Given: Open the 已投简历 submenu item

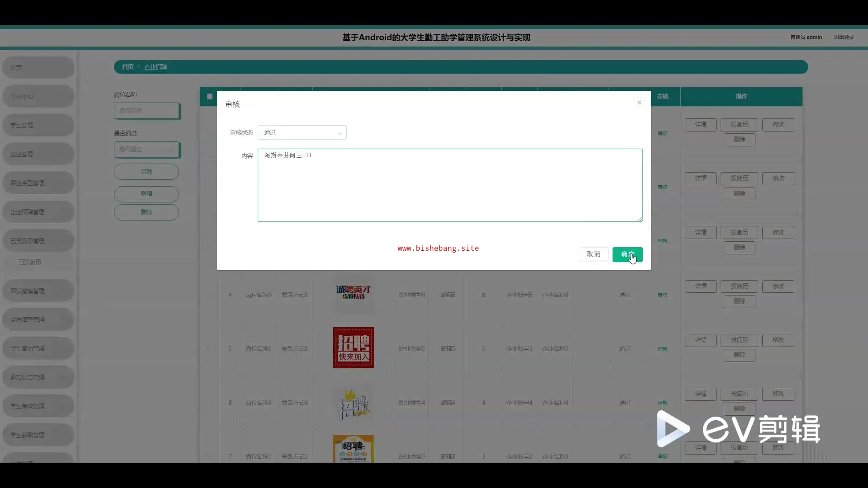Looking at the screenshot, I should [x=30, y=262].
